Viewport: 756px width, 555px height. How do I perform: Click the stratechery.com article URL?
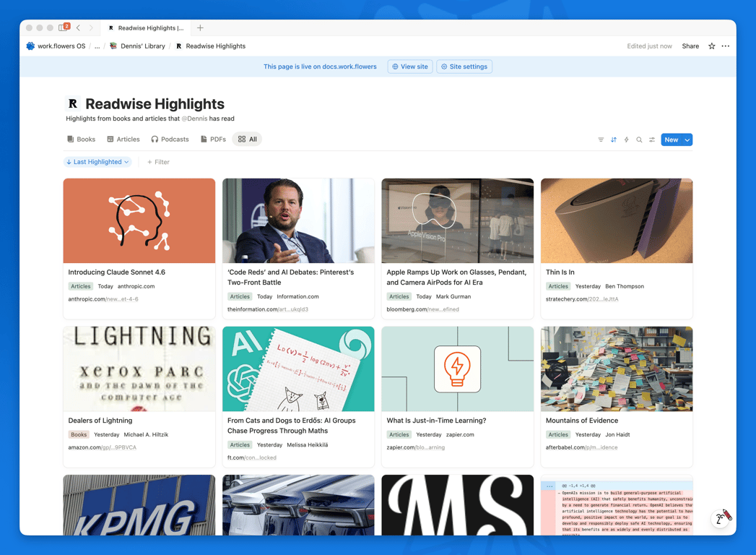click(582, 299)
